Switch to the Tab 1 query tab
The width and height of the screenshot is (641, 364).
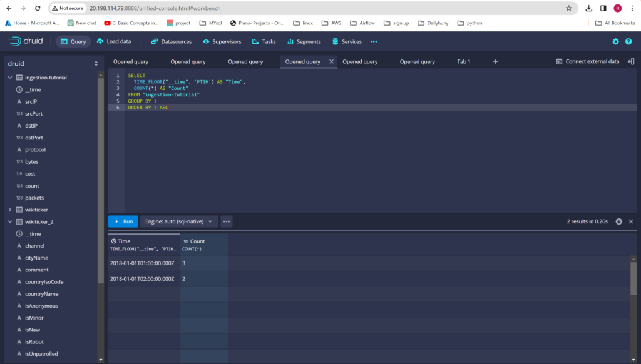(x=463, y=61)
